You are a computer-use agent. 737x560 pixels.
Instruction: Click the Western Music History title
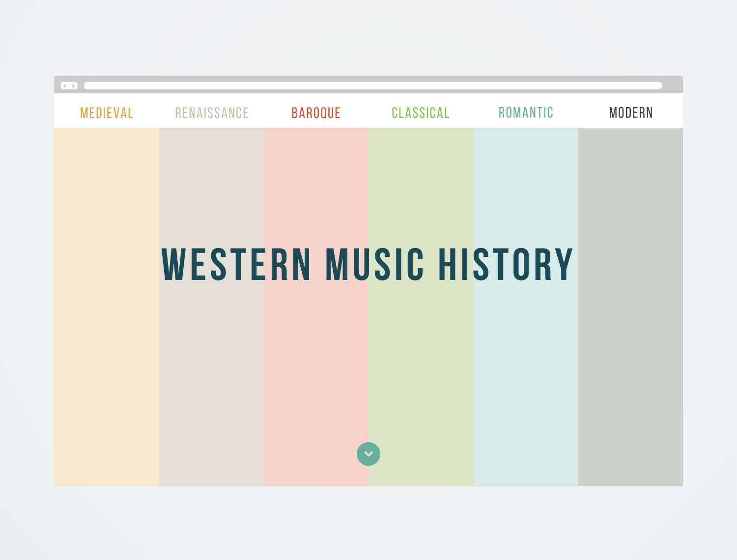point(368,265)
